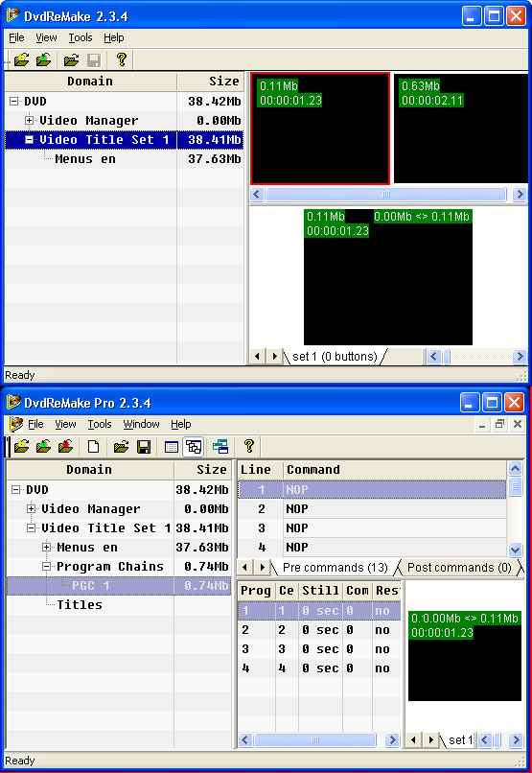Click the single window layout icon in Pro toolbar

click(x=172, y=447)
